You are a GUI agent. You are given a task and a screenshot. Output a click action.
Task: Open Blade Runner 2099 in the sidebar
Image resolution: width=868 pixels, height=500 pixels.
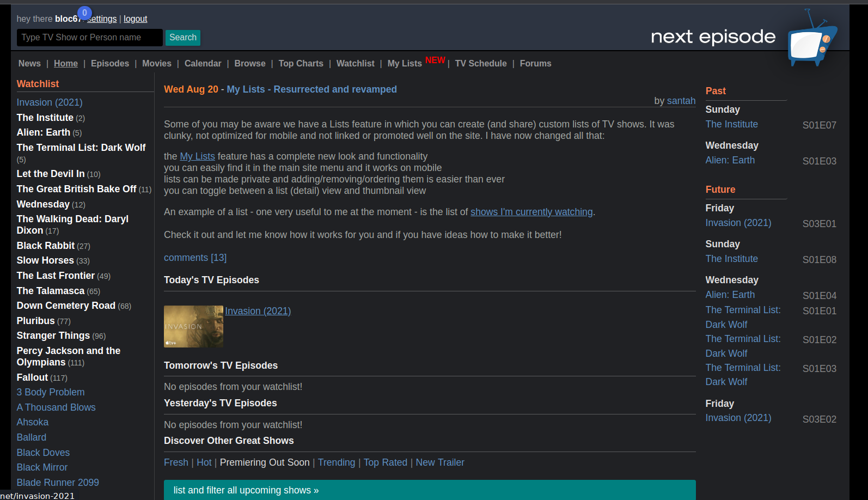click(58, 483)
